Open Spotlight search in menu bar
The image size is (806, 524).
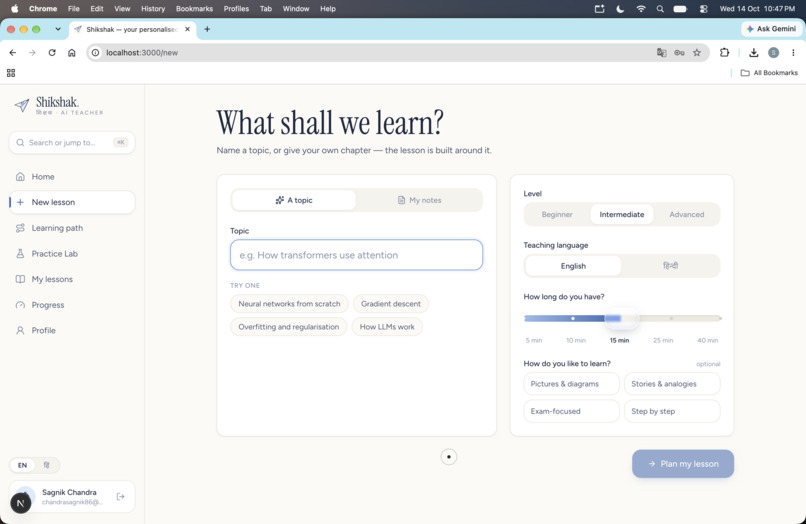660,9
